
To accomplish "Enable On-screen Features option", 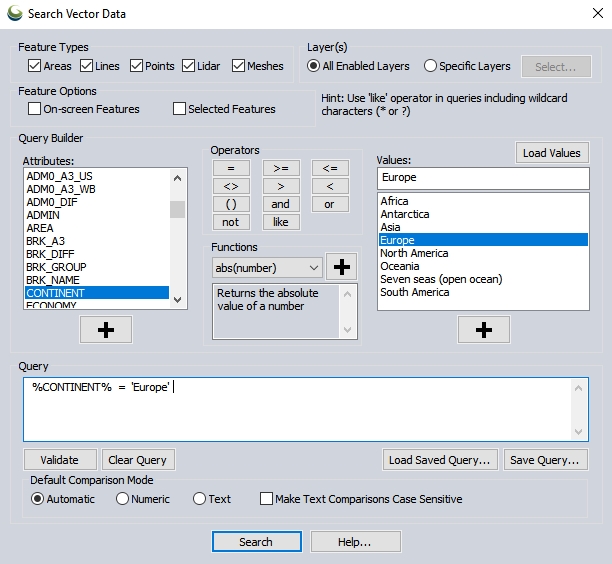I will [35, 109].
